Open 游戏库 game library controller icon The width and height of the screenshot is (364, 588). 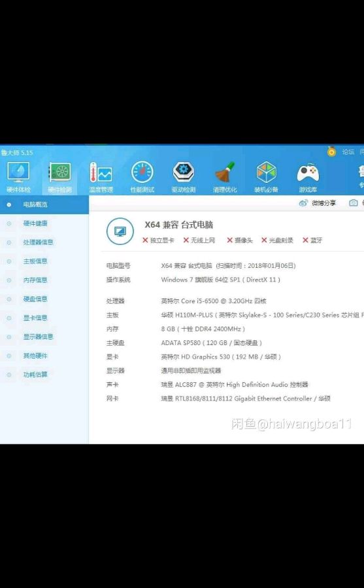pyautogui.click(x=308, y=177)
